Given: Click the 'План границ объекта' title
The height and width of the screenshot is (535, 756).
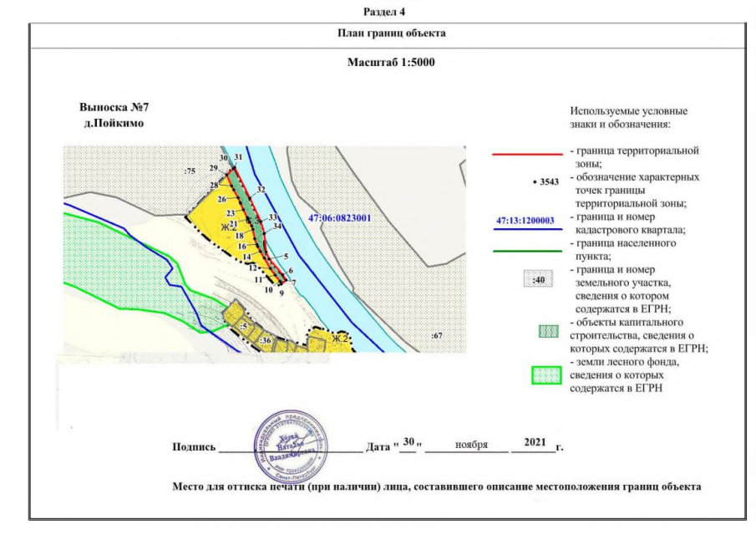Looking at the screenshot, I should (386, 33).
